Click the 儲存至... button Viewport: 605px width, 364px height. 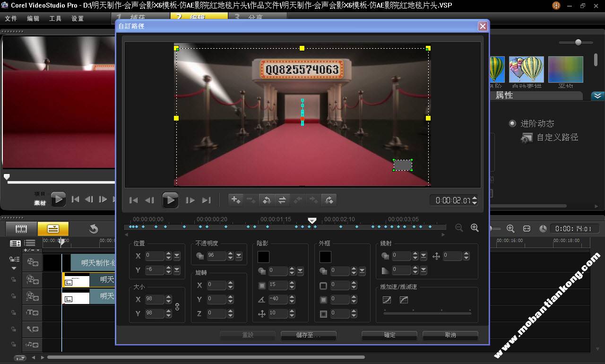coord(309,335)
